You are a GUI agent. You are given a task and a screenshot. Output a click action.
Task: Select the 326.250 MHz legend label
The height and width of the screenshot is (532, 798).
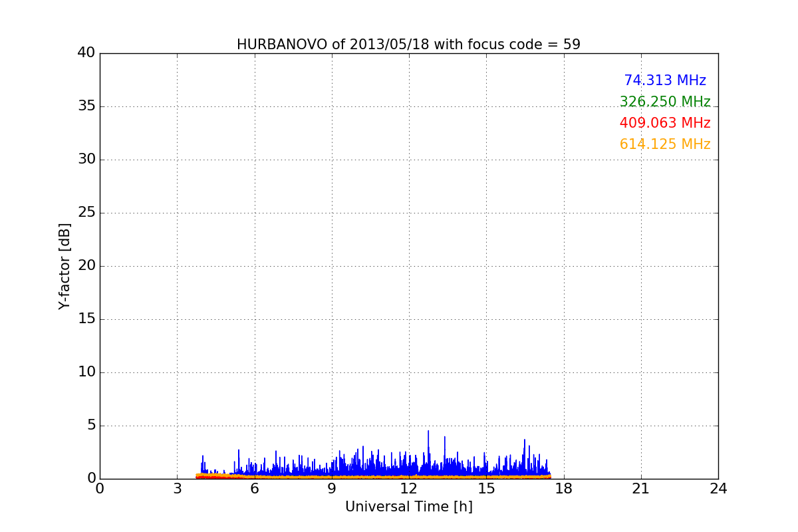tap(665, 102)
